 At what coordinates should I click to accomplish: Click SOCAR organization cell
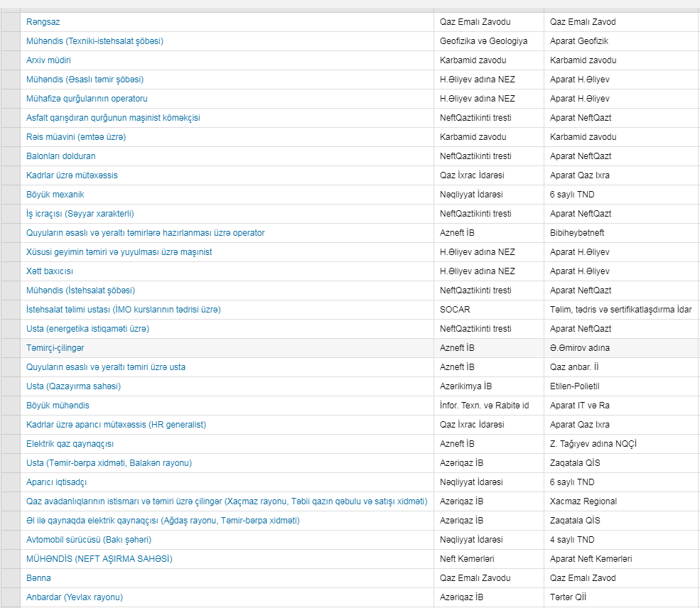(x=489, y=310)
